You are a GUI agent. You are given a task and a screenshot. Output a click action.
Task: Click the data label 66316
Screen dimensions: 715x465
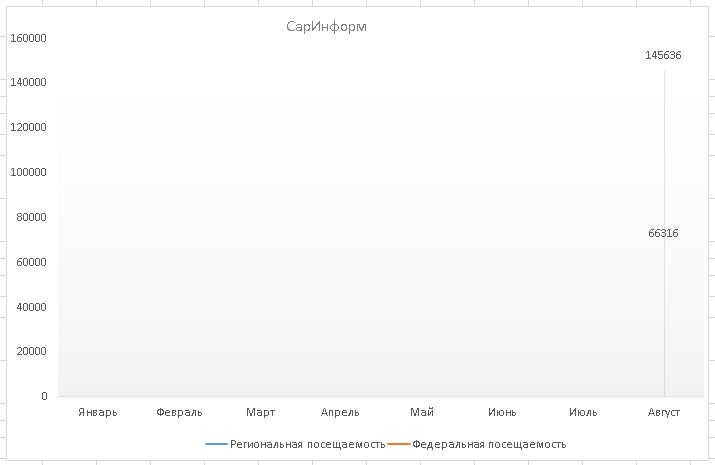click(663, 233)
